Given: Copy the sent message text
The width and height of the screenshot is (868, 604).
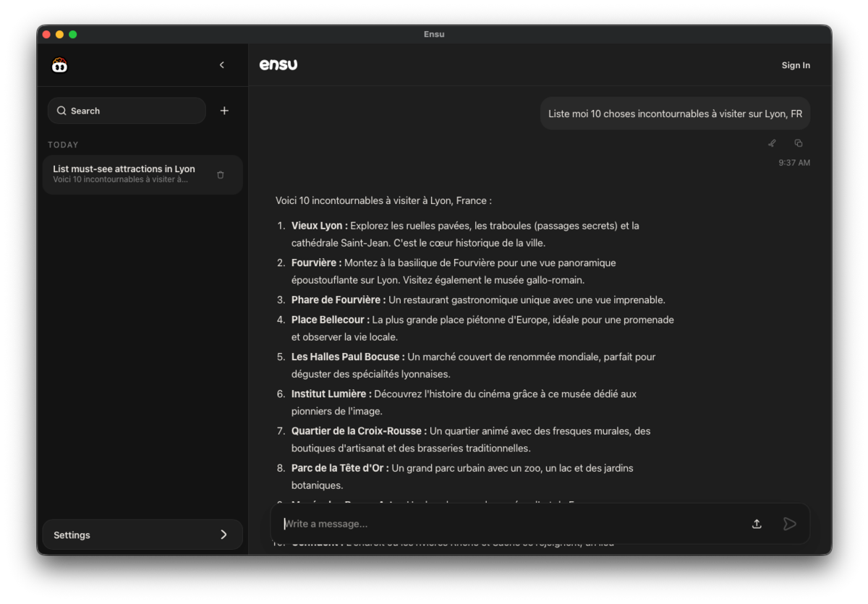Looking at the screenshot, I should (799, 143).
